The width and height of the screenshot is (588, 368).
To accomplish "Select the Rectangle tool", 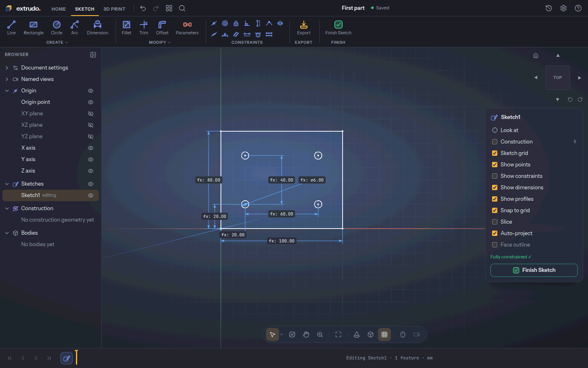I will coord(33,28).
